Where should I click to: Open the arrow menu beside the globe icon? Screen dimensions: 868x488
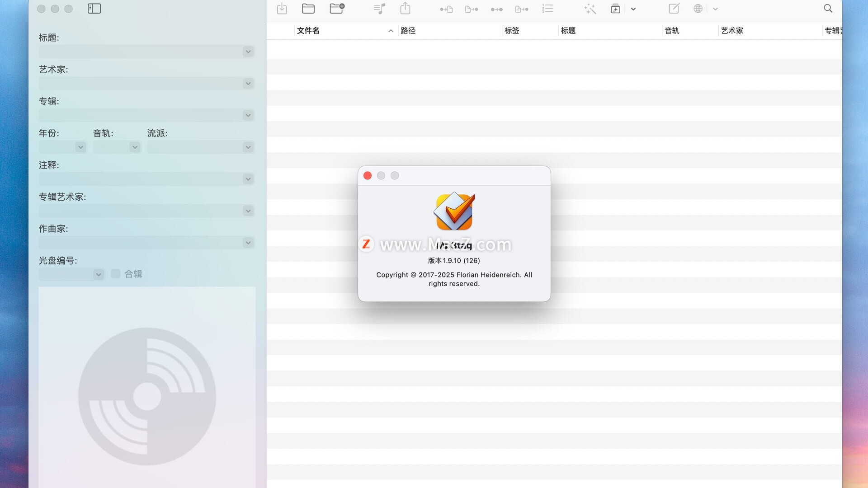coord(715,9)
